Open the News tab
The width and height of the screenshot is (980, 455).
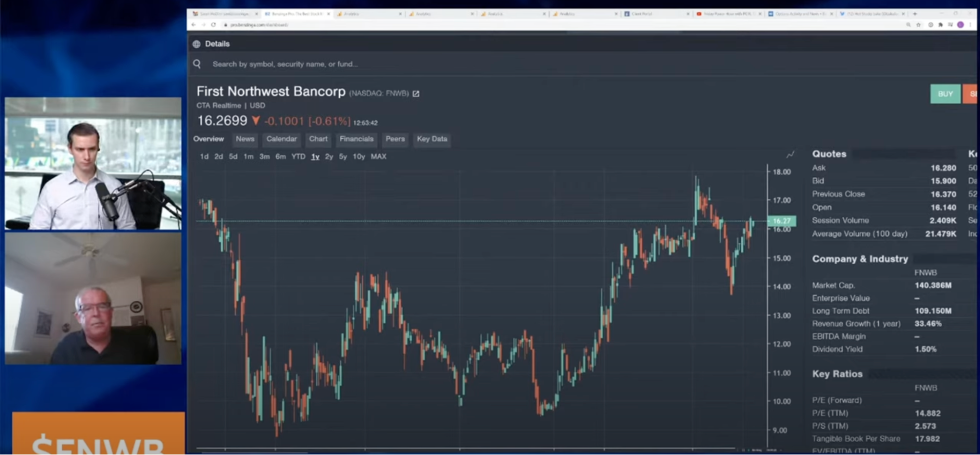245,139
